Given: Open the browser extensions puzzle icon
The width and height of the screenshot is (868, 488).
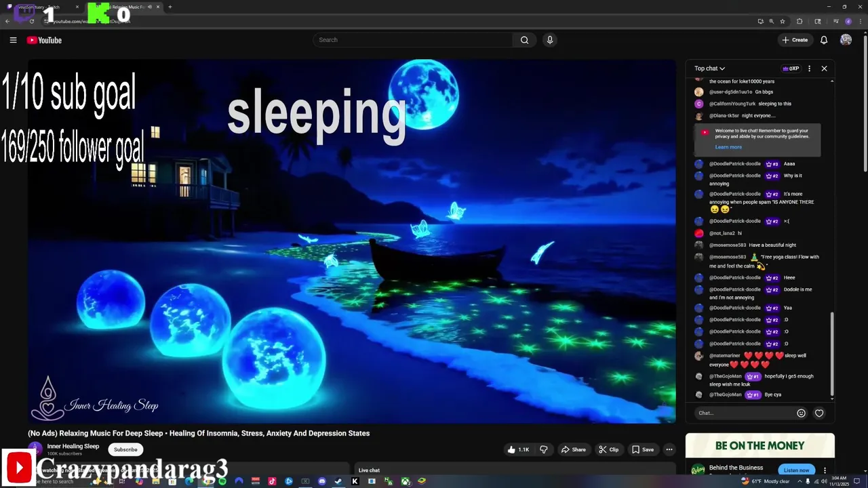Looking at the screenshot, I should pyautogui.click(x=800, y=21).
